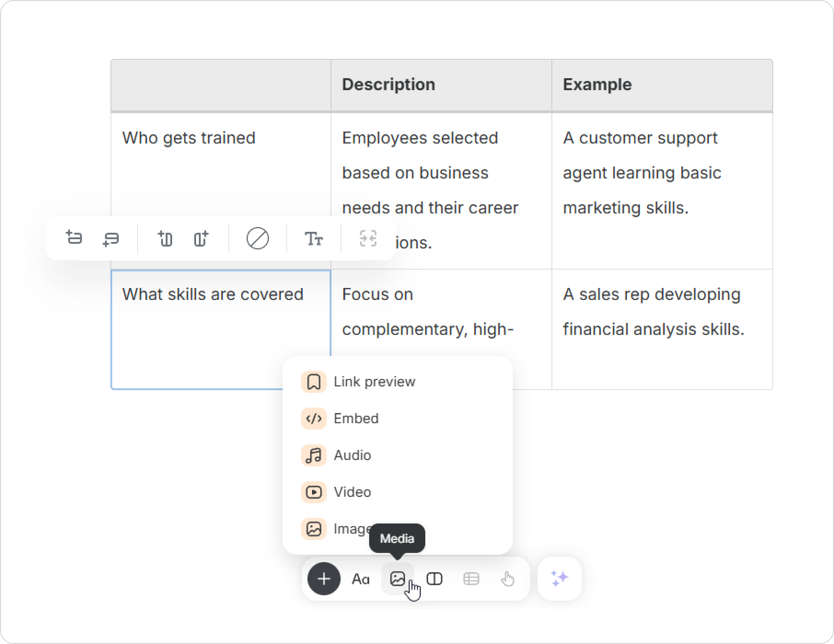Viewport: 834px width, 644px height.
Task: Click the table icon in bottom toolbar
Action: pos(471,579)
